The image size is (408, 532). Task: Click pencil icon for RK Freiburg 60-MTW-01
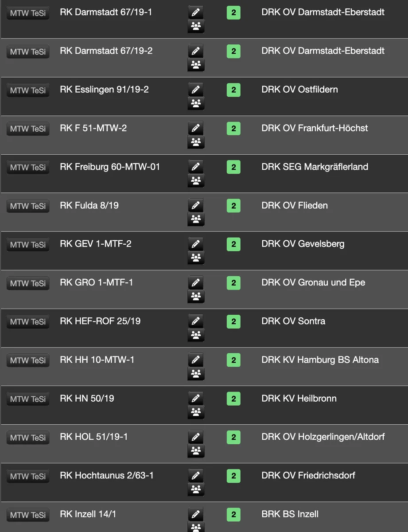[x=195, y=167]
